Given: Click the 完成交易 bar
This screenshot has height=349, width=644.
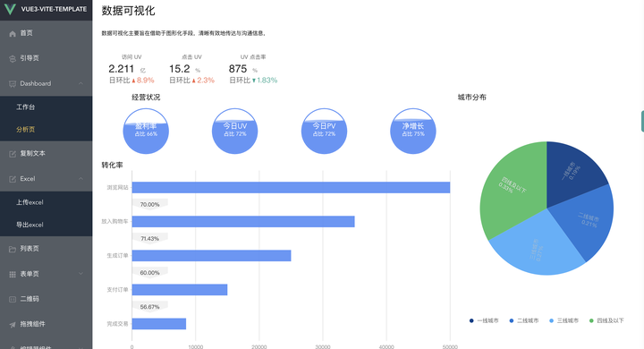Looking at the screenshot, I should [159, 324].
